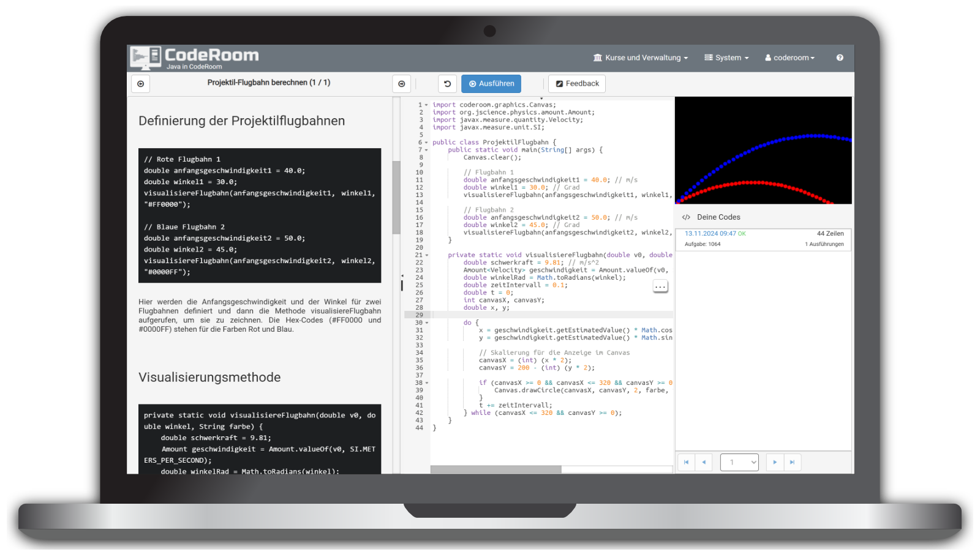
Task: Click the reset code icon button
Action: (x=447, y=84)
